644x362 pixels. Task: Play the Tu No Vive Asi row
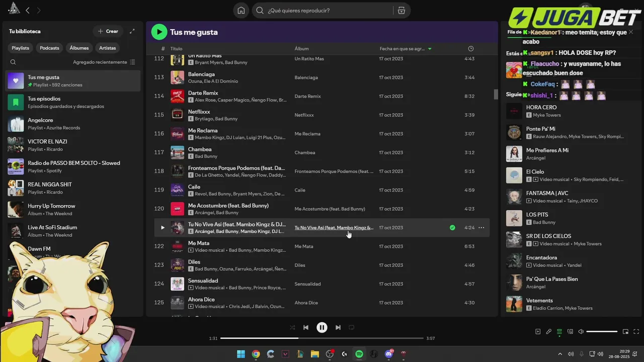point(162,228)
